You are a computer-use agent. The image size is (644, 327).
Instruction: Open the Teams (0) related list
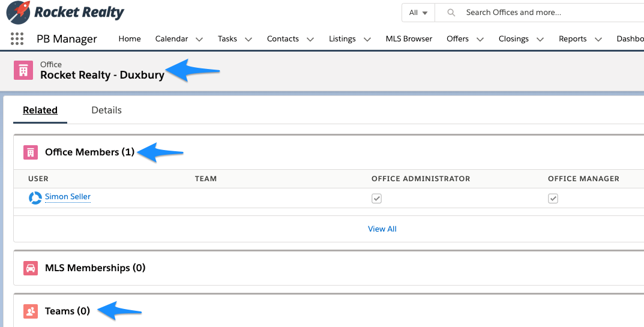tap(67, 311)
